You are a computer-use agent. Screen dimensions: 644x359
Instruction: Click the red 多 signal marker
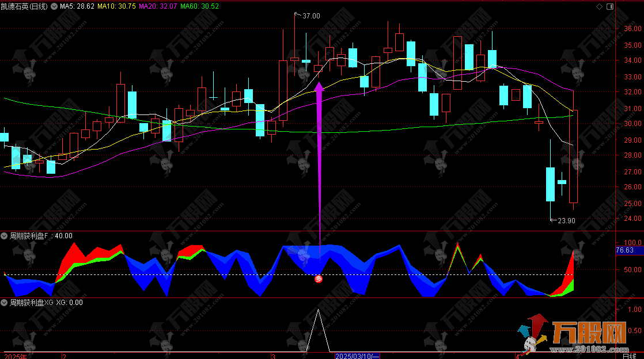point(319,279)
